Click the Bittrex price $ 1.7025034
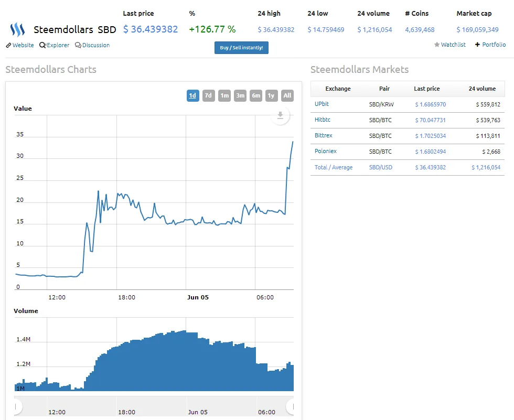The image size is (514, 420). pyautogui.click(x=431, y=136)
